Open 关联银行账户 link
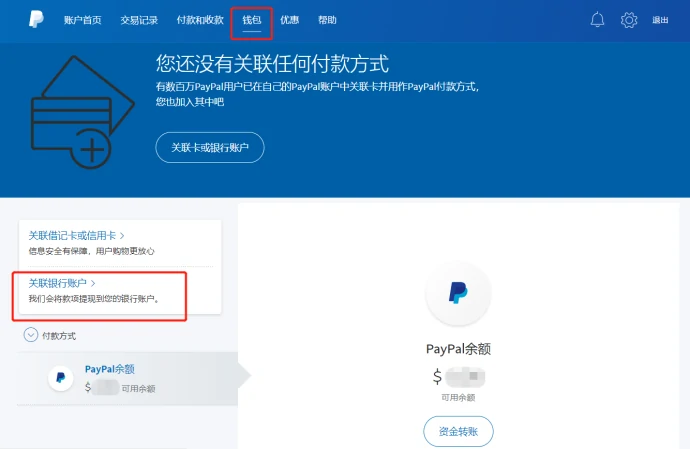Image resolution: width=690 pixels, height=449 pixels. coord(62,283)
